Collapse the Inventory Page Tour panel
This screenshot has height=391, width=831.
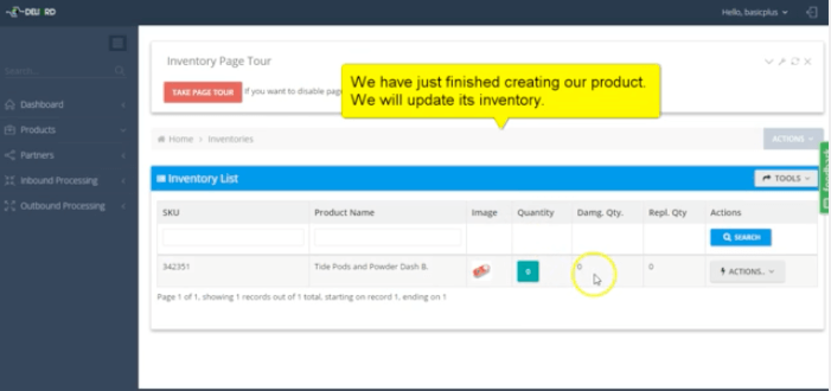(768, 61)
